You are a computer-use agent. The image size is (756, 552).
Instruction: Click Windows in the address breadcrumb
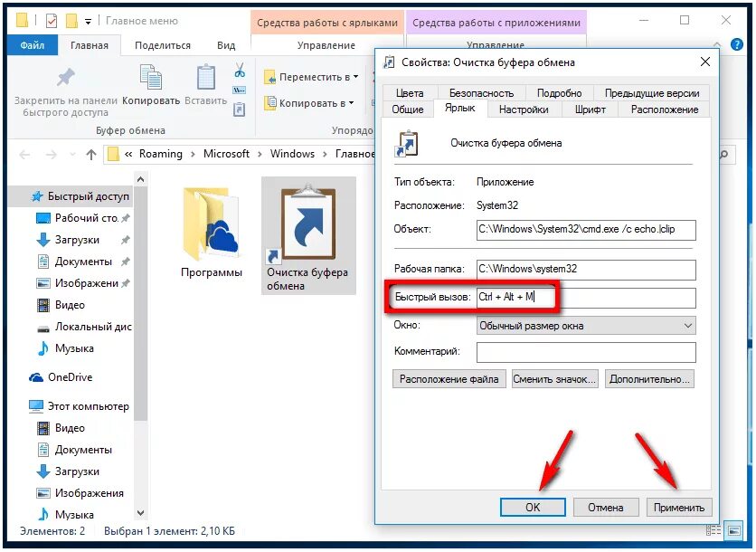tap(292, 154)
